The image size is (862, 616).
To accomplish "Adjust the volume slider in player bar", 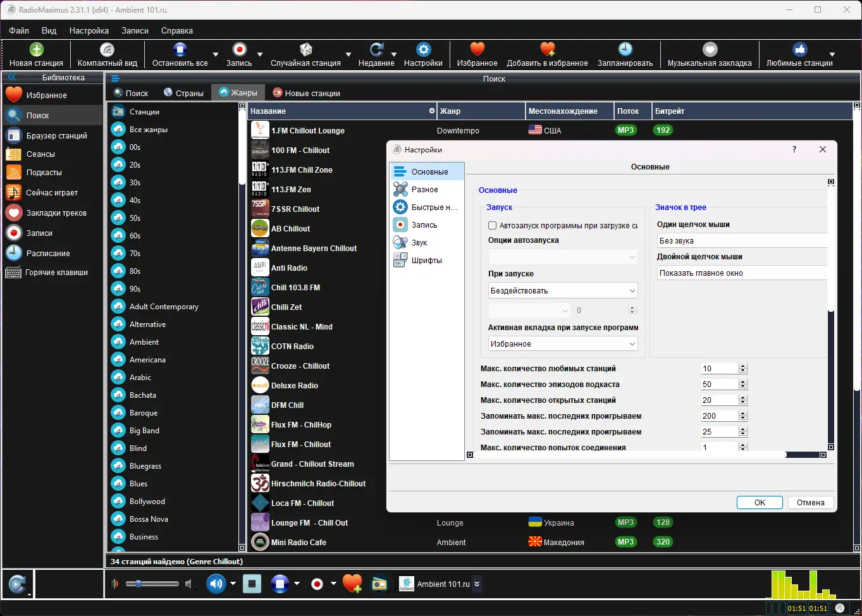I will 152,584.
